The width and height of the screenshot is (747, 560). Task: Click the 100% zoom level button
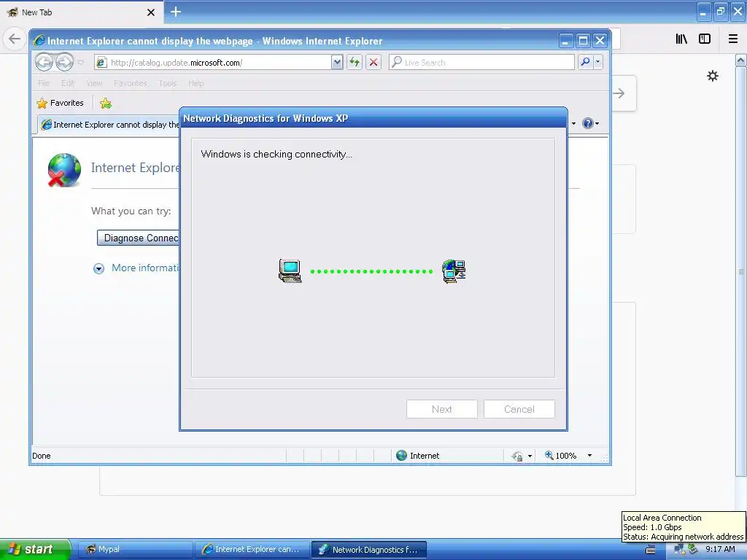click(561, 456)
